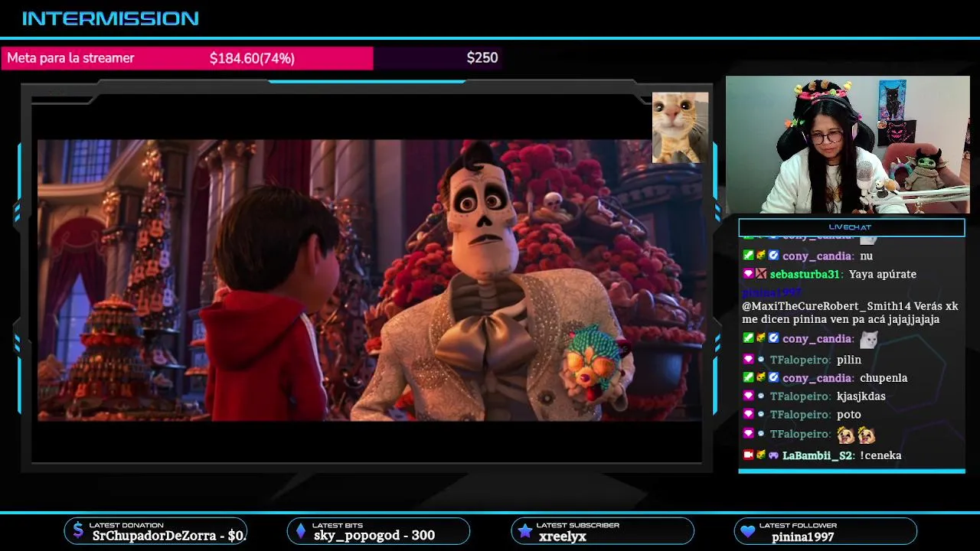Click TFalopeiro on the 'kjasjkdas' message
Image resolution: width=980 pixels, height=551 pixels.
799,396
